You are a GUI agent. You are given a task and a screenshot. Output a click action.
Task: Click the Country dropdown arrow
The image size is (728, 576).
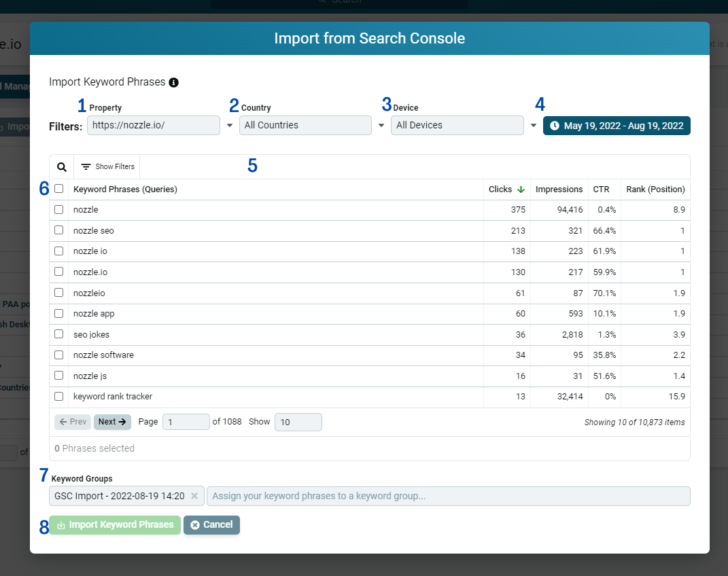(381, 125)
